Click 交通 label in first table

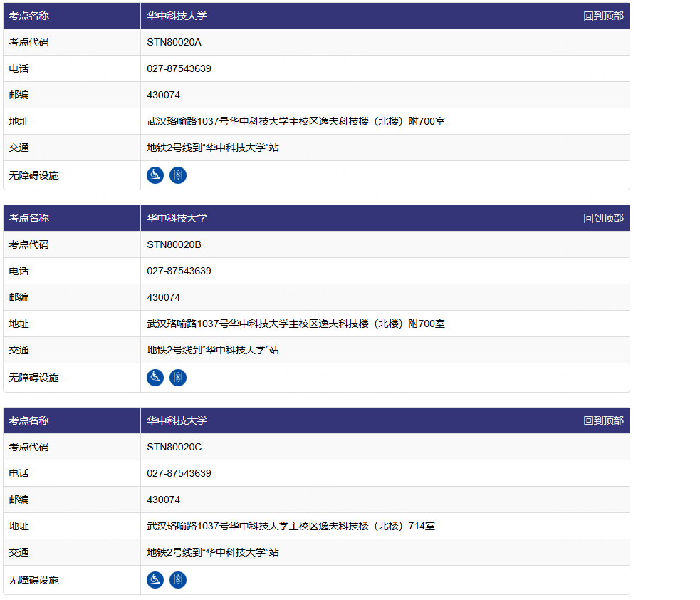click(19, 148)
